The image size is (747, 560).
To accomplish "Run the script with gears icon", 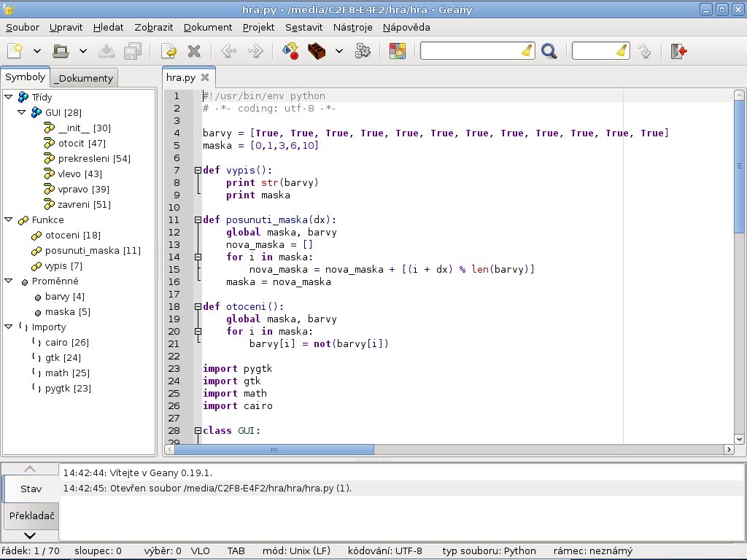I will 363,51.
